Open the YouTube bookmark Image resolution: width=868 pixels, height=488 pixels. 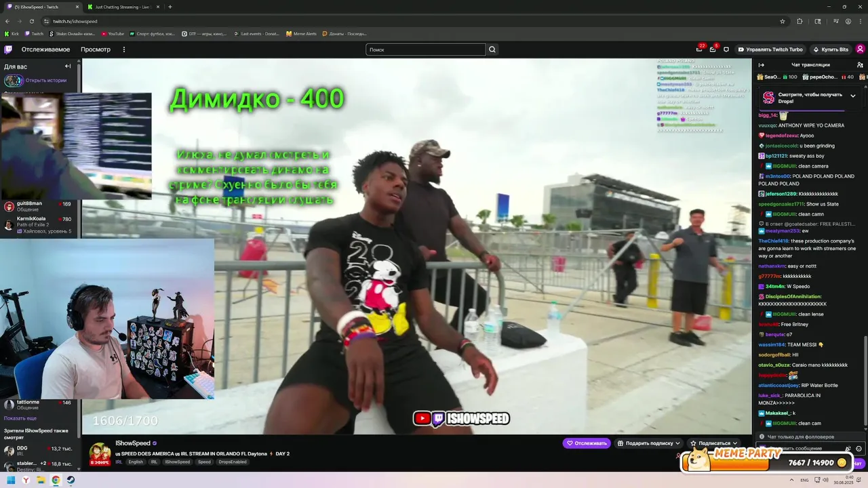pyautogui.click(x=113, y=33)
